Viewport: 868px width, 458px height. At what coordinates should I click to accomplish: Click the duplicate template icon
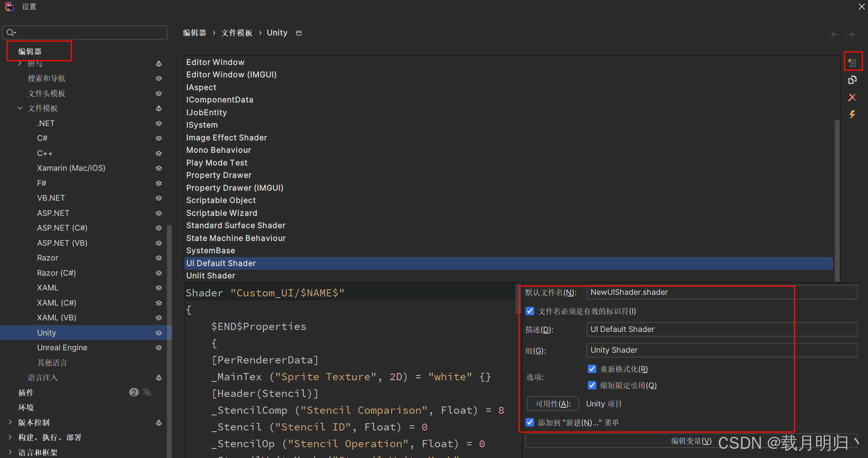tap(852, 80)
